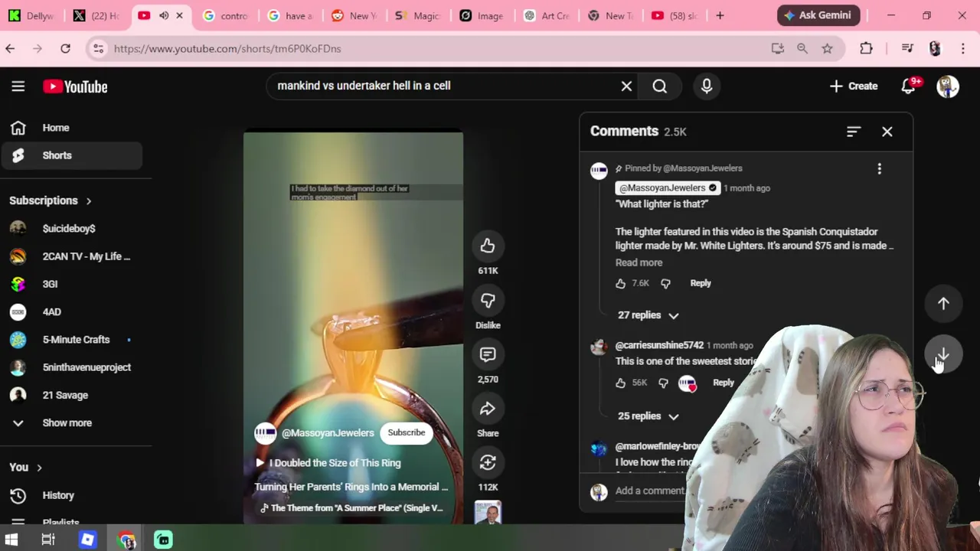This screenshot has height=551, width=980.
Task: Start voice search with microphone icon
Action: pos(707,86)
